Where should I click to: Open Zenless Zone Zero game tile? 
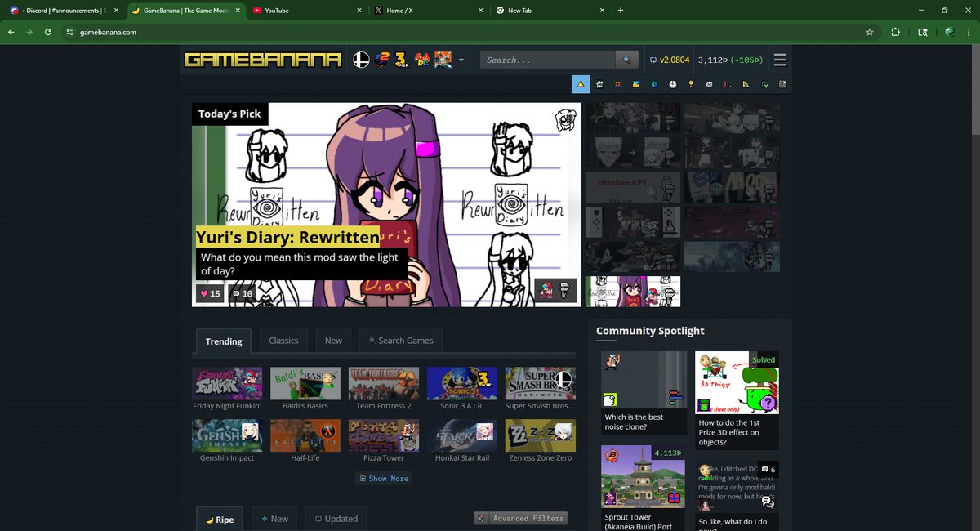541,441
